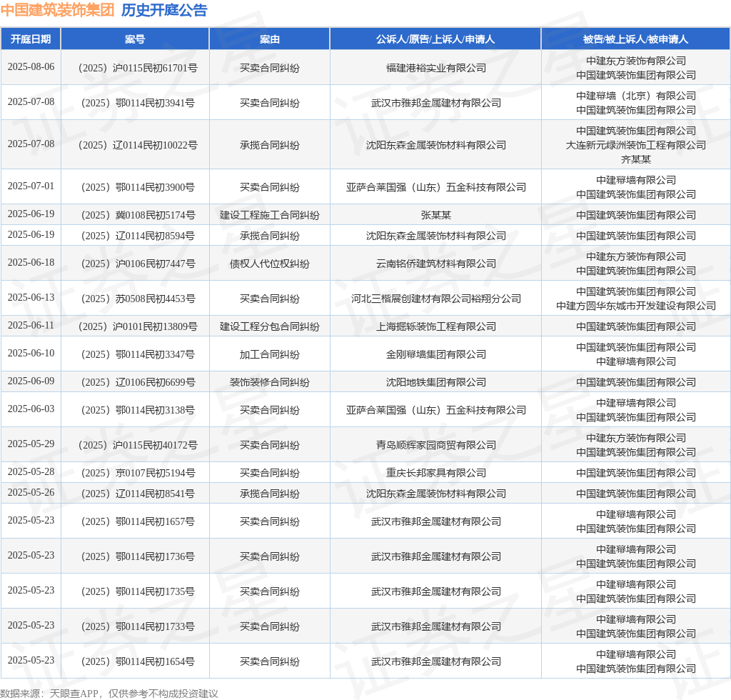The image size is (731, 700).
Task: Click the date 2025-06-10
Action: click(31, 353)
